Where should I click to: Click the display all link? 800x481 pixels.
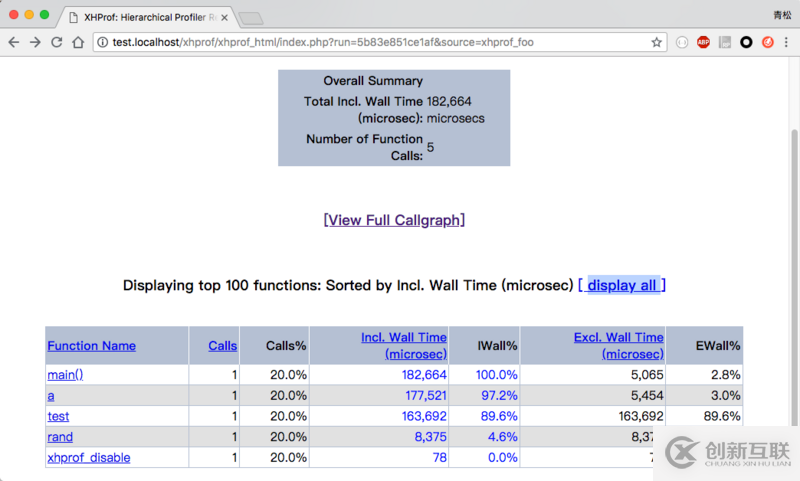[622, 285]
